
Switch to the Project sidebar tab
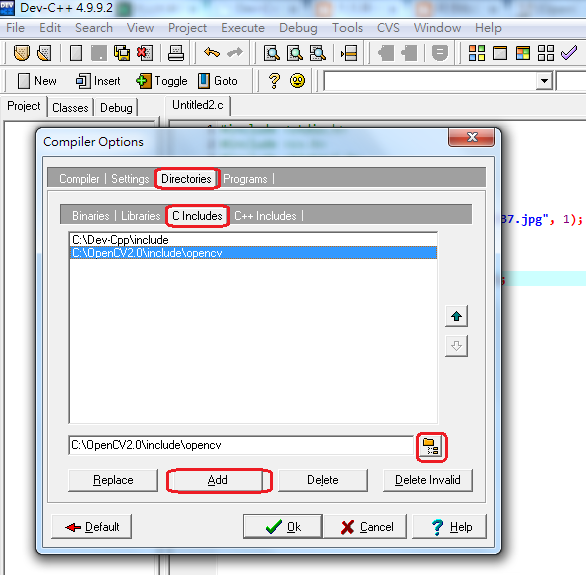(x=24, y=106)
